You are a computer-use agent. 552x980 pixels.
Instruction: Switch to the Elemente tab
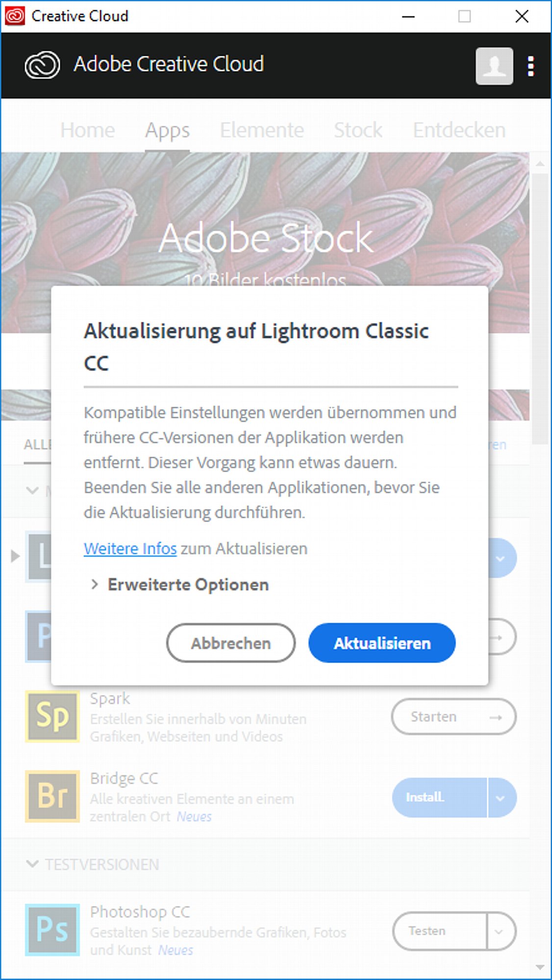[262, 130]
